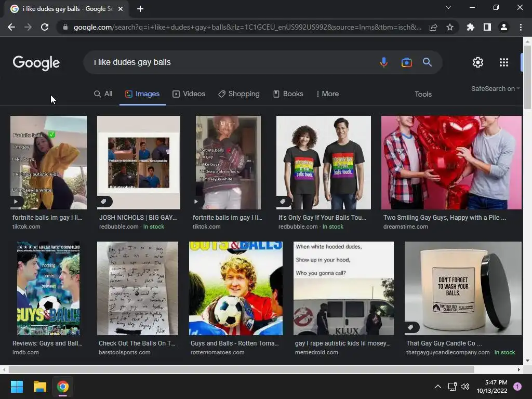Click the 'Reviews: Guys and Ball...' link
Viewport: 532px width, 399px height.
click(x=47, y=343)
